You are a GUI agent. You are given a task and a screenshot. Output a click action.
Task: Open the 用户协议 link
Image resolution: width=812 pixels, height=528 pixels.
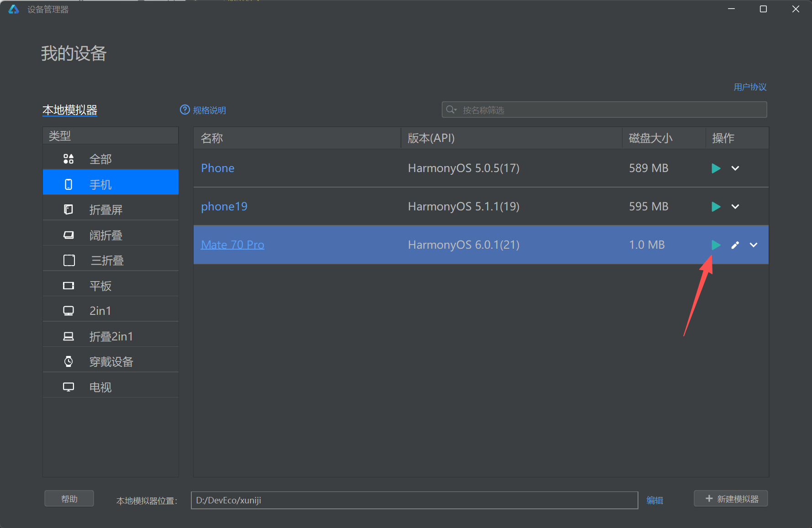click(x=750, y=87)
